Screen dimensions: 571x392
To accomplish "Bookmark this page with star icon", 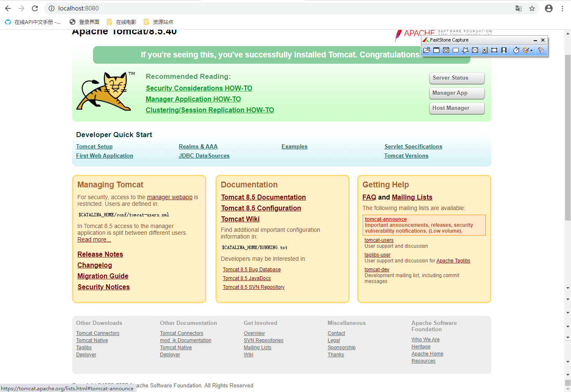I will [x=532, y=8].
